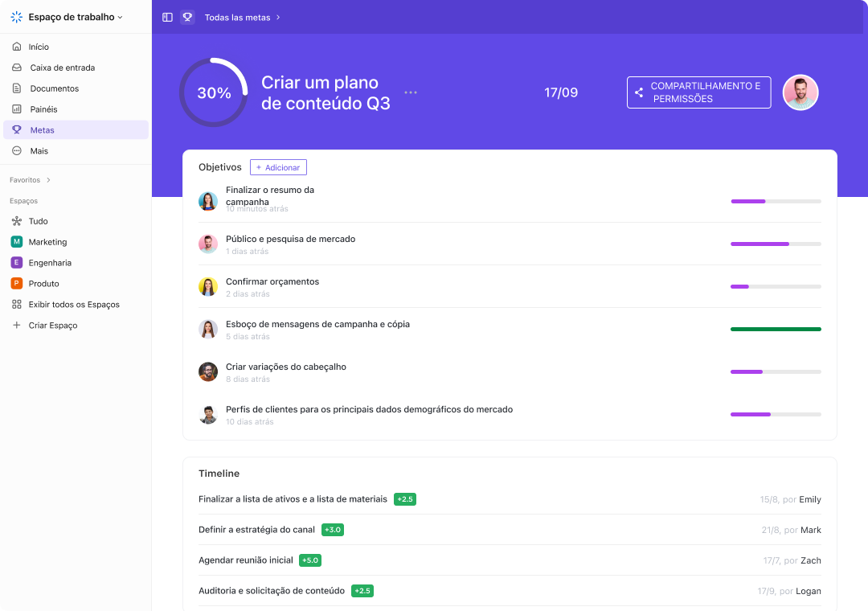Click the goal title Criar um plano de conteúdo Q3
The width and height of the screenshot is (868, 611).
pyautogui.click(x=325, y=92)
